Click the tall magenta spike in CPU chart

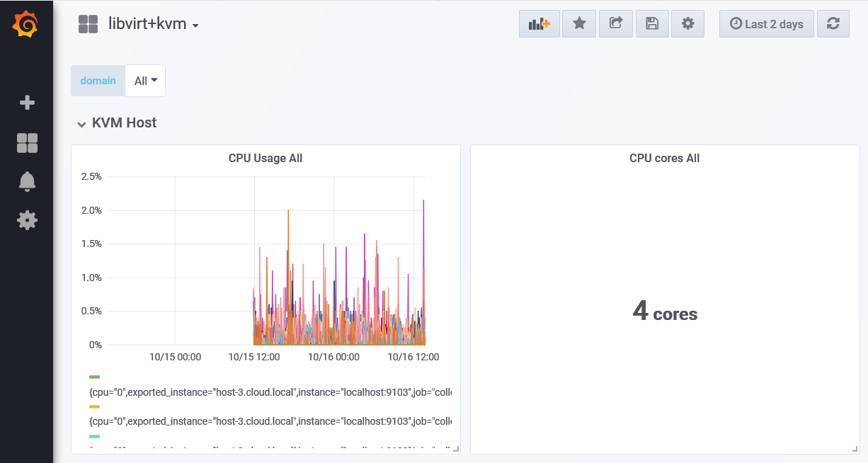(423, 234)
